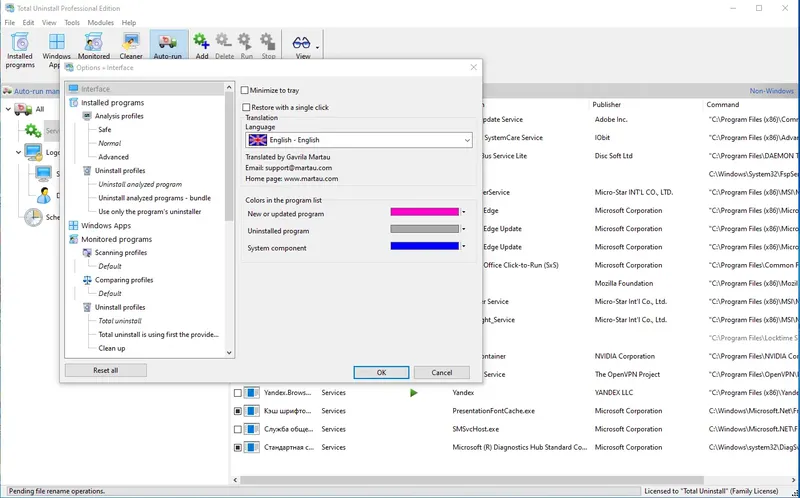
Task: Click the Scheduled tasks clock icon
Action: [x=33, y=217]
